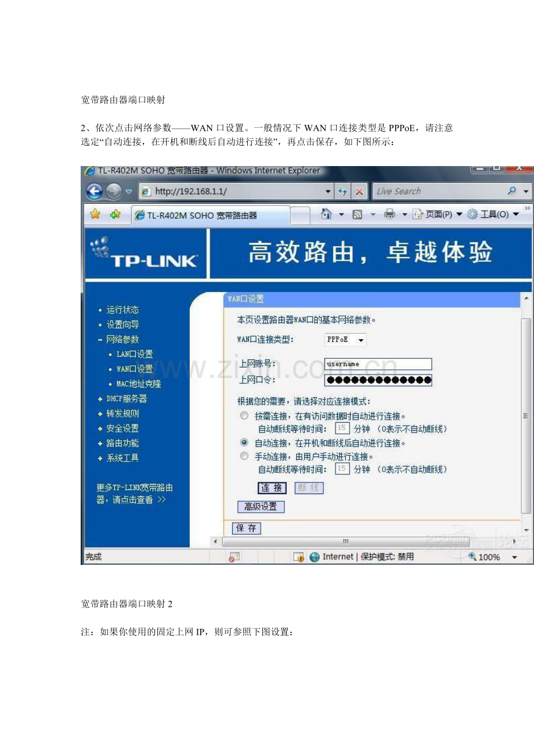The height and width of the screenshot is (756, 534).
Task: Click the TP-LINK logo
Action: pos(145,253)
